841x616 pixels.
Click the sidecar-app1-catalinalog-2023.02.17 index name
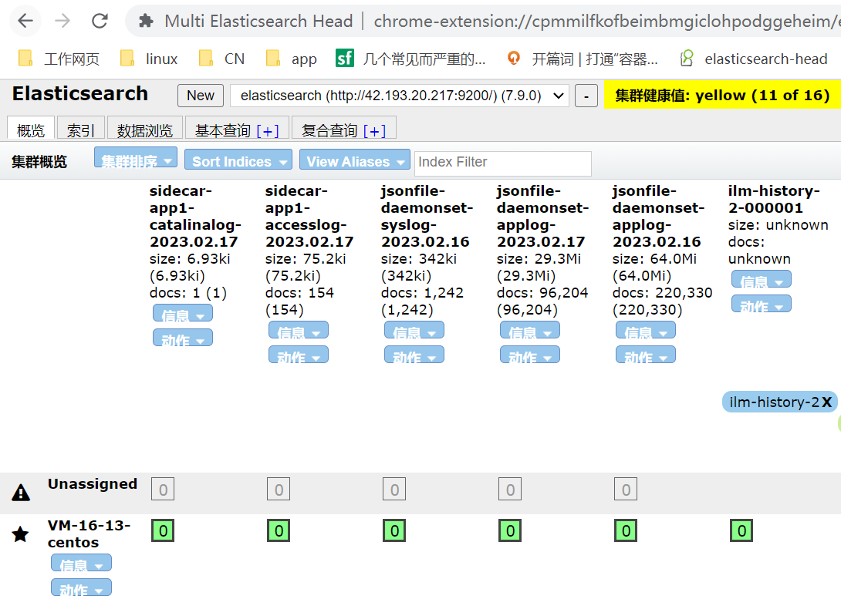pyautogui.click(x=195, y=216)
